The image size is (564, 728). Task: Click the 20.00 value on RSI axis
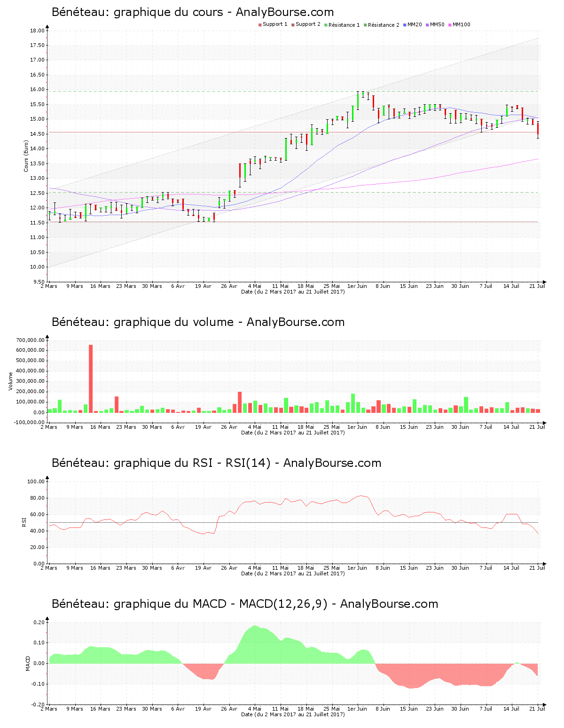38,547
